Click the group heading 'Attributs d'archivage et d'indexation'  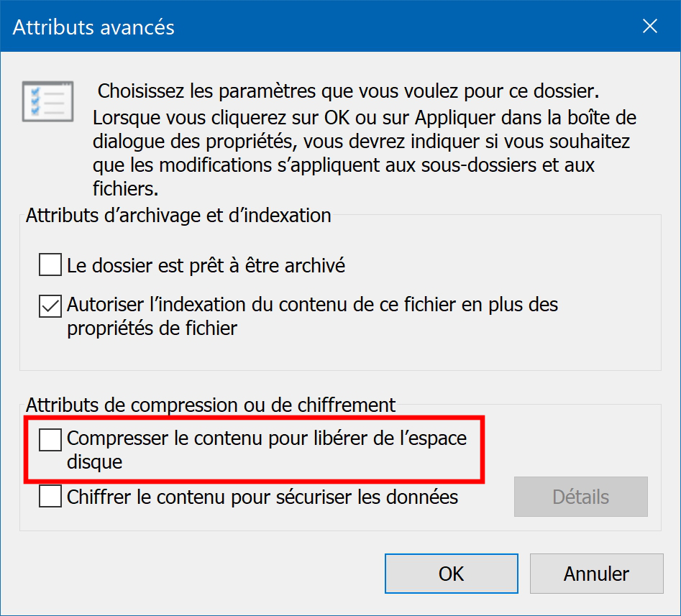pos(178,216)
